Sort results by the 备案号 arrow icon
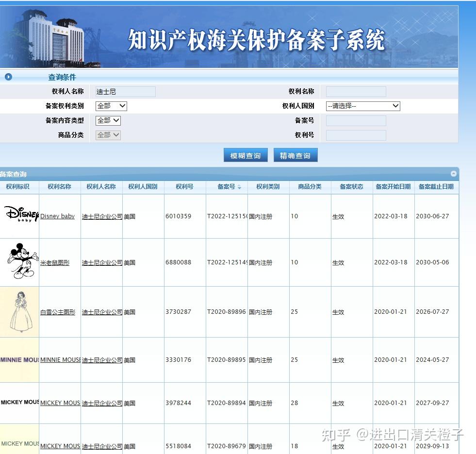This screenshot has width=476, height=454. point(239,187)
